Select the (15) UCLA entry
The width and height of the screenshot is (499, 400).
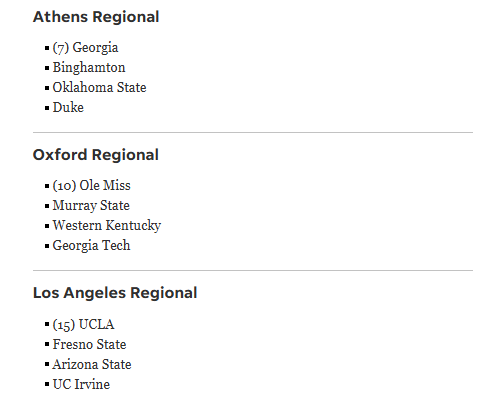83,324
